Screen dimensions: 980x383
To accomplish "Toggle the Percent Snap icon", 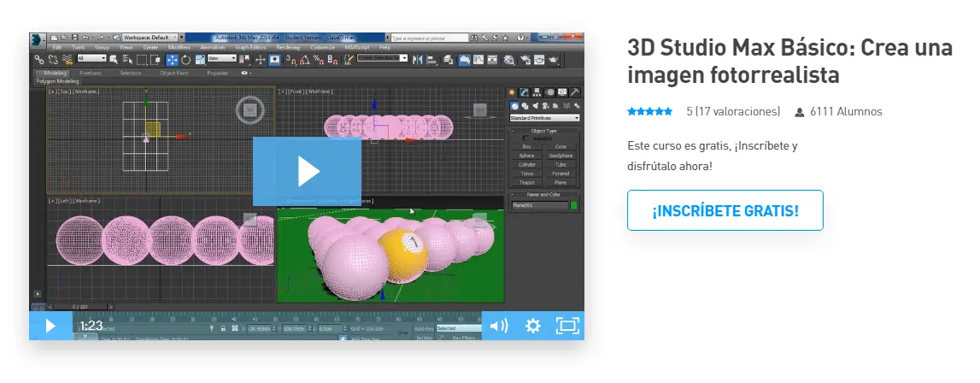I will (x=319, y=60).
